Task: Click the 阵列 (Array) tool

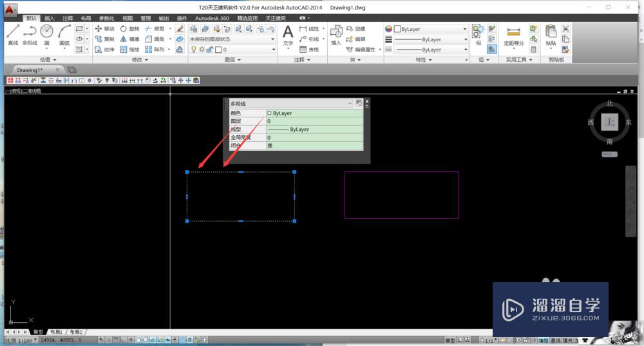Action: coord(155,50)
